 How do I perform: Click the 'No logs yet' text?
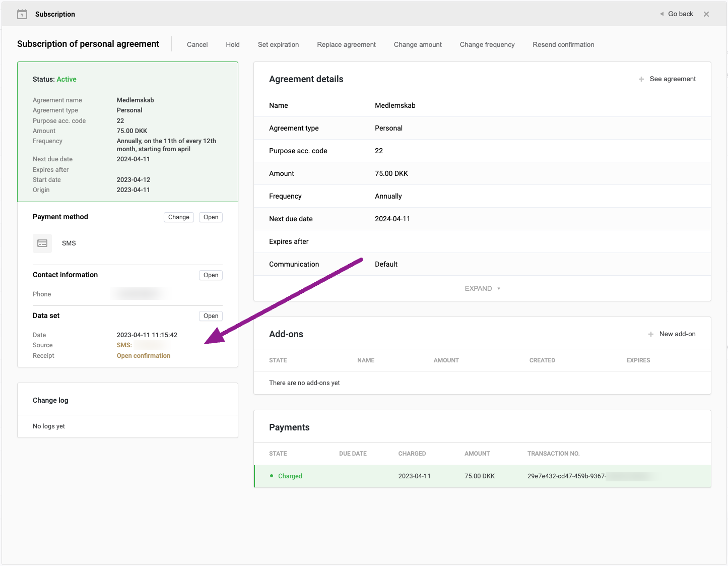[x=49, y=426]
